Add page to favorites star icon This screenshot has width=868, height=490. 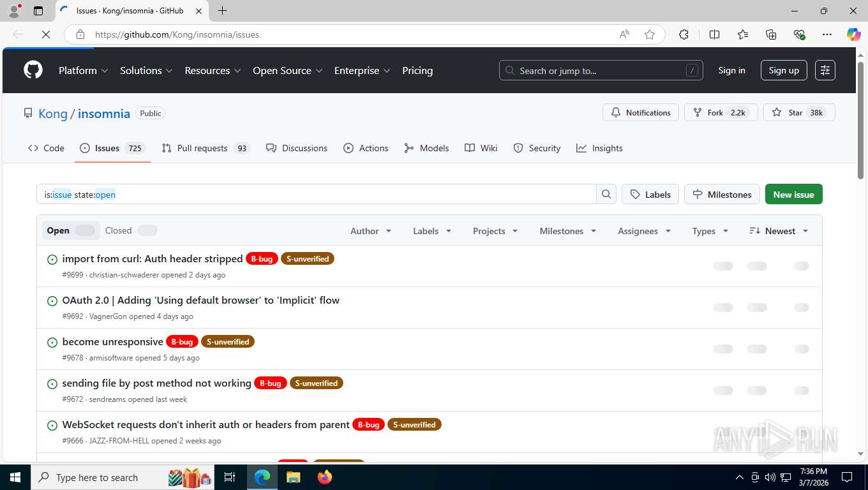tap(650, 34)
